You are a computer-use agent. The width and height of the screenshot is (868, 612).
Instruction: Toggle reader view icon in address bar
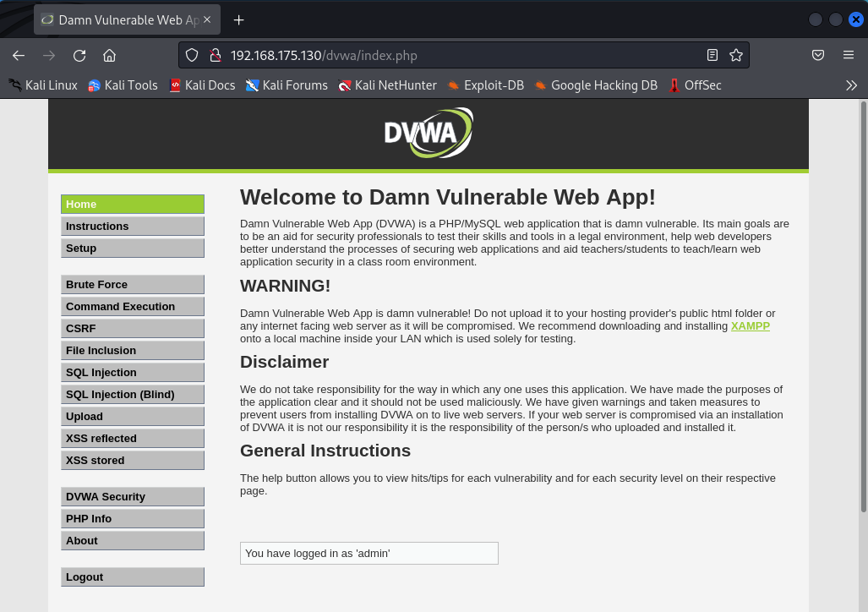point(712,56)
